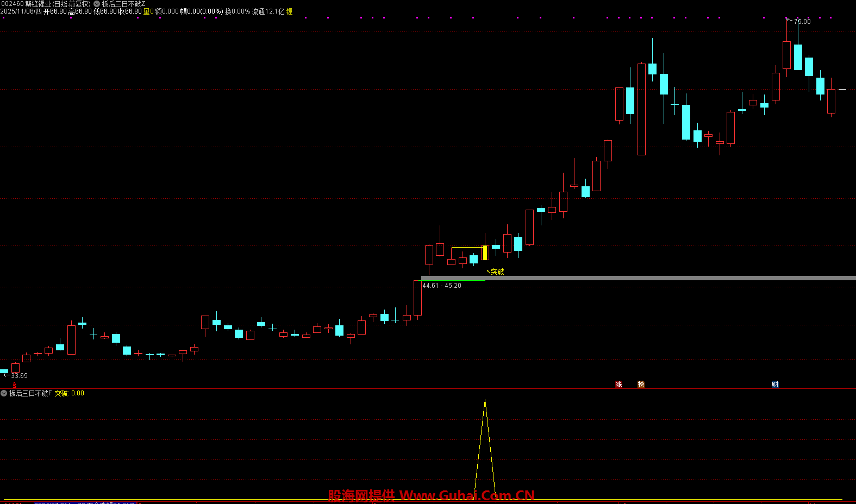Click the yellow spike in the indicator panel
Viewport: 856px width, 504px height.
click(485, 449)
